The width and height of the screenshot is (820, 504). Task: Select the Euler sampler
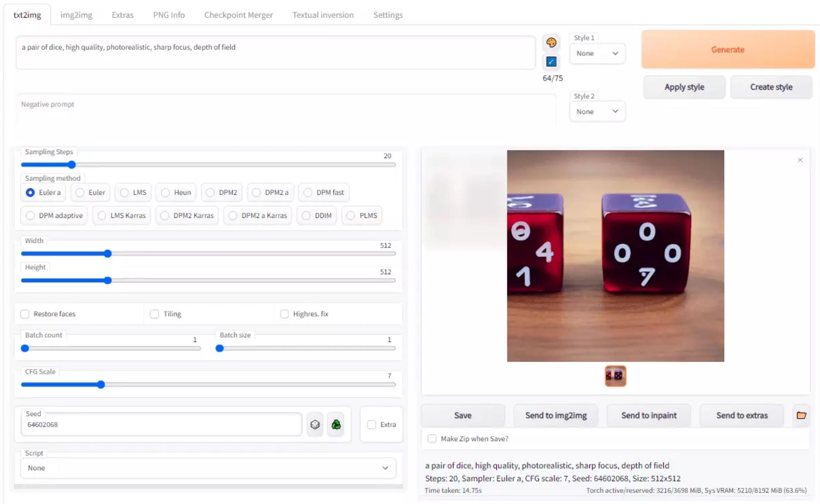click(90, 192)
